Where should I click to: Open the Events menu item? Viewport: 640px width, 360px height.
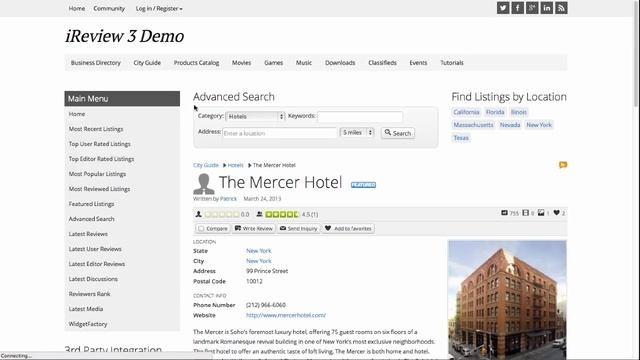pos(418,62)
